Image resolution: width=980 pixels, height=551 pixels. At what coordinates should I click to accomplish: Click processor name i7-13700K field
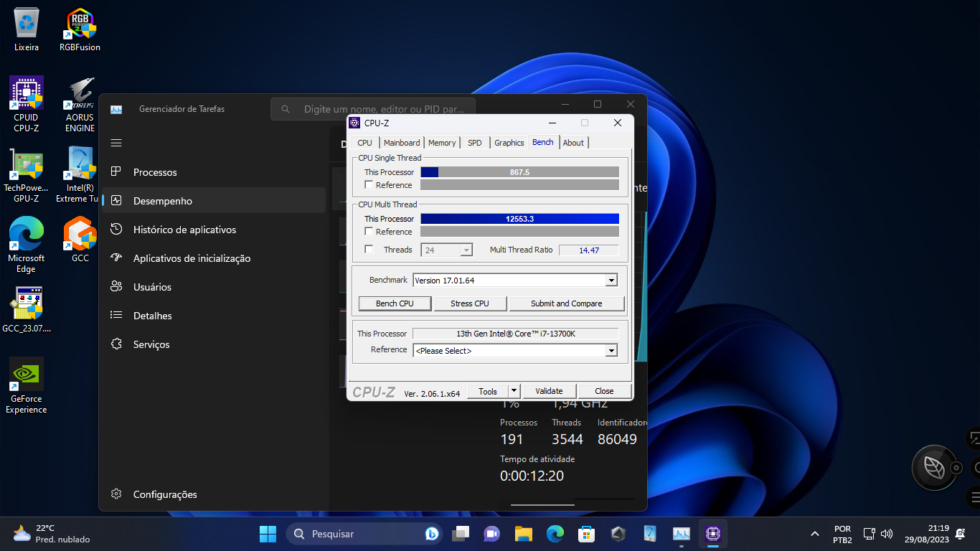coord(516,334)
